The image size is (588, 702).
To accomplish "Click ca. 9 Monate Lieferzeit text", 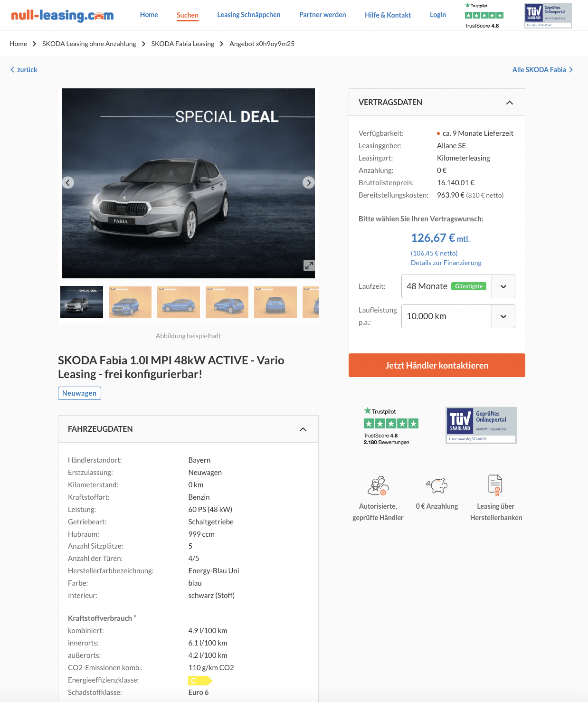I will (x=478, y=133).
